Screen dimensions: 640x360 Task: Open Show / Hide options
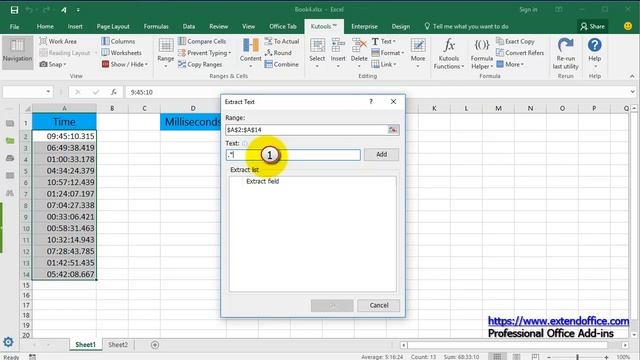tap(125, 64)
